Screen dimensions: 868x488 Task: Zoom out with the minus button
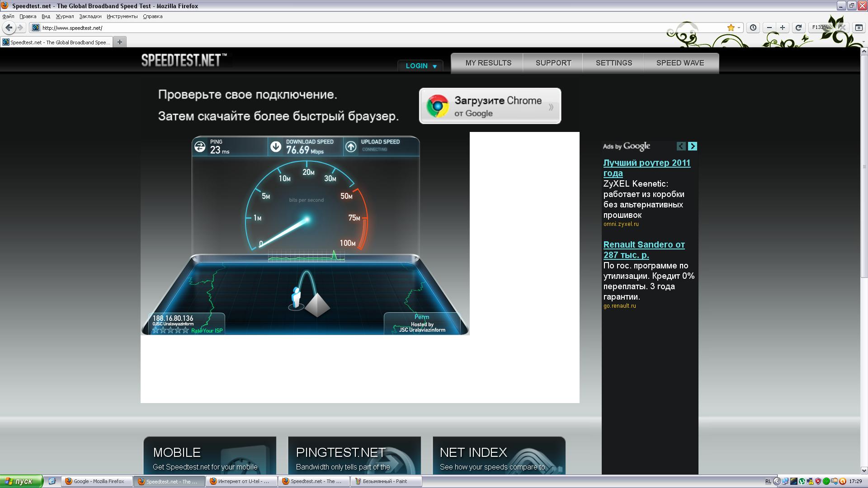pos(769,28)
